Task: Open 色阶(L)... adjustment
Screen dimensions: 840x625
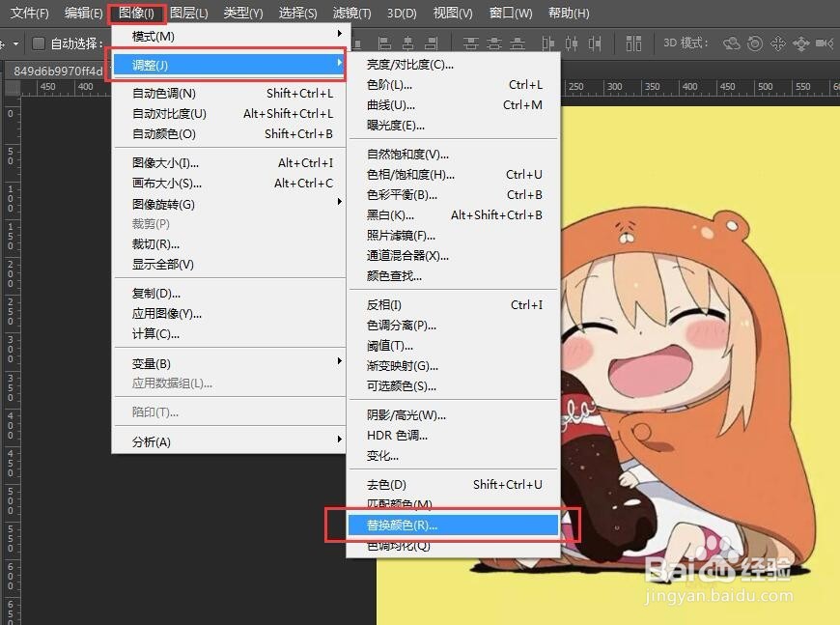Action: coord(453,85)
